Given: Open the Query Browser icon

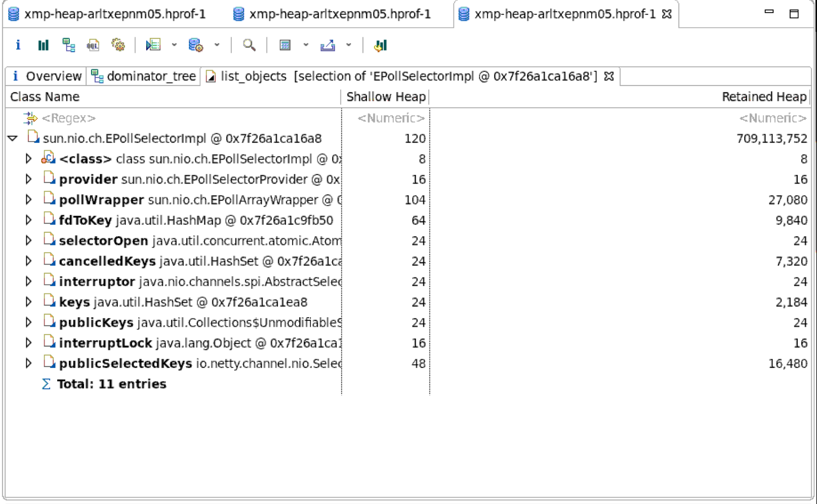Looking at the screenshot, I should [x=195, y=45].
